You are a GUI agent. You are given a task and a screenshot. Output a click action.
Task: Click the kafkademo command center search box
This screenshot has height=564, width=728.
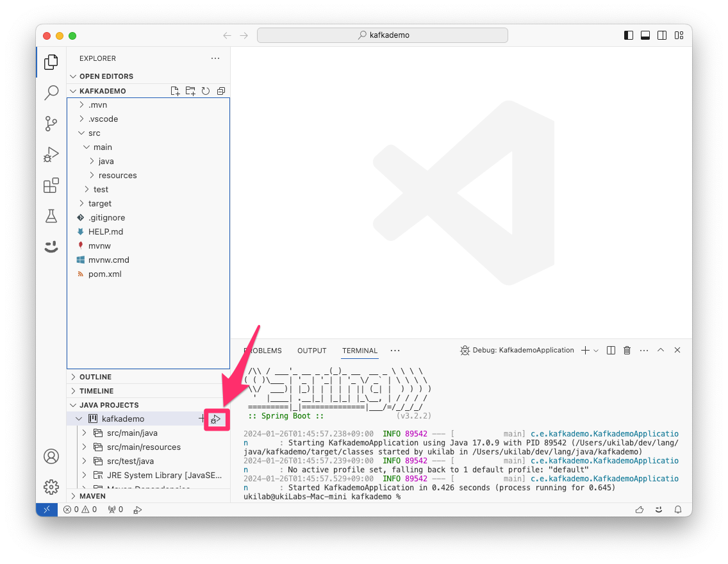(383, 35)
